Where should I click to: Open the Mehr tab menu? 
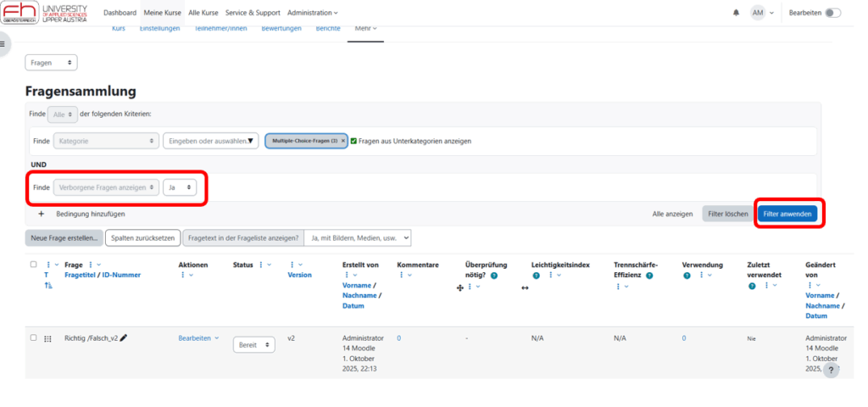[366, 28]
